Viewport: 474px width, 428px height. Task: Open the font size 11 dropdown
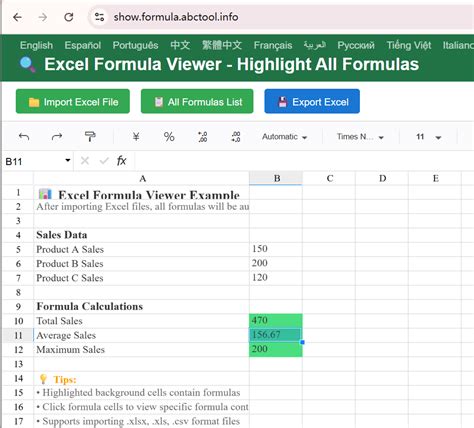pos(428,137)
